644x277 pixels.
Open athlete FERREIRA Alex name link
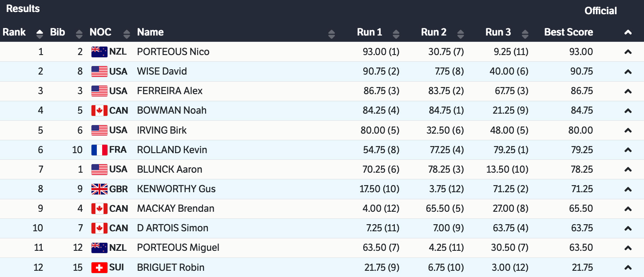coord(170,91)
